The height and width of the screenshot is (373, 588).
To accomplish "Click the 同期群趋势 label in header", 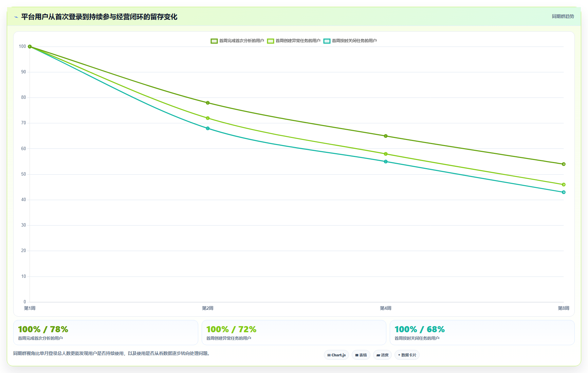I will click(563, 16).
